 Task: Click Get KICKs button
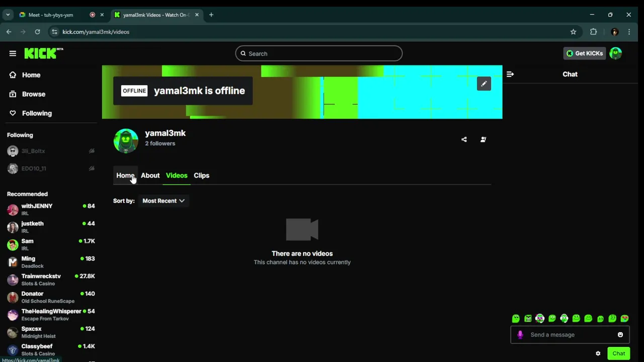tap(585, 53)
